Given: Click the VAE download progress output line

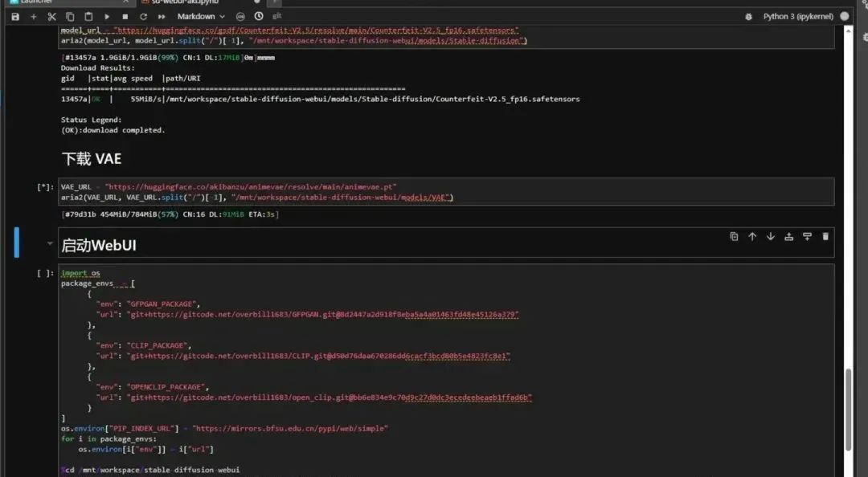Looking at the screenshot, I should click(x=170, y=214).
